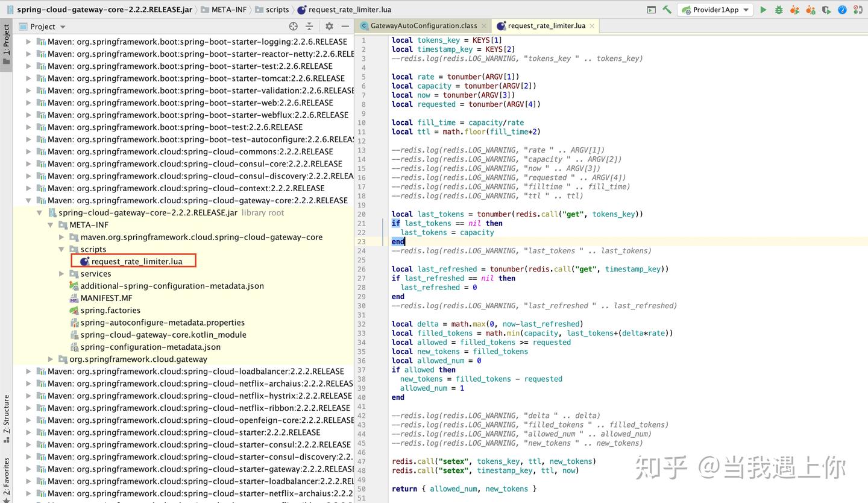Select request_rate_limiter.lua in the tree
This screenshot has height=503, width=868.
click(136, 261)
